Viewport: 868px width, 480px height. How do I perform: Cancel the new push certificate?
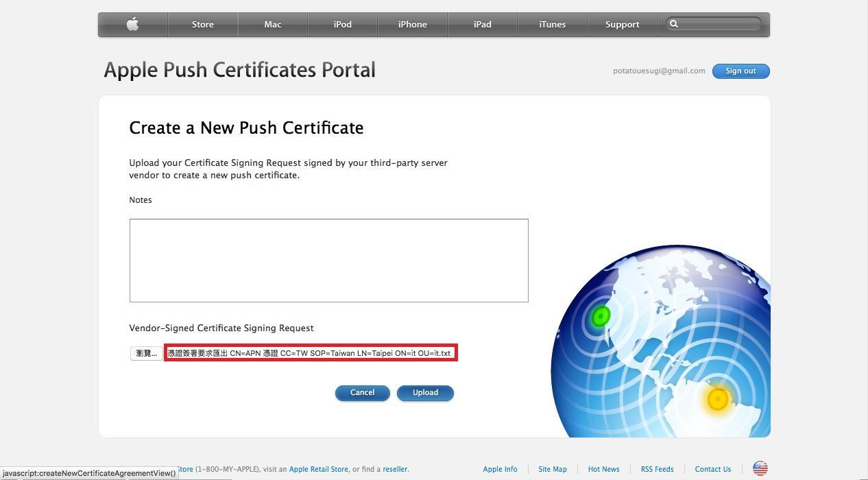click(x=362, y=393)
